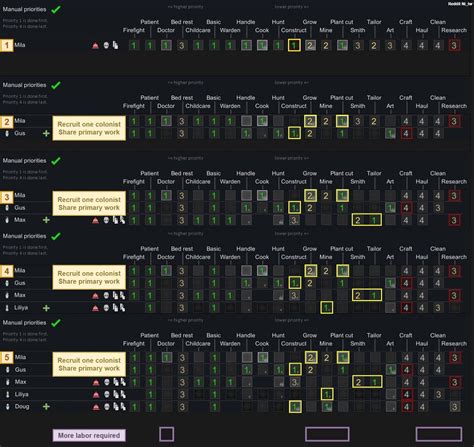Change Doug's Art priority cell
This screenshot has height=447, width=474.
click(390, 407)
